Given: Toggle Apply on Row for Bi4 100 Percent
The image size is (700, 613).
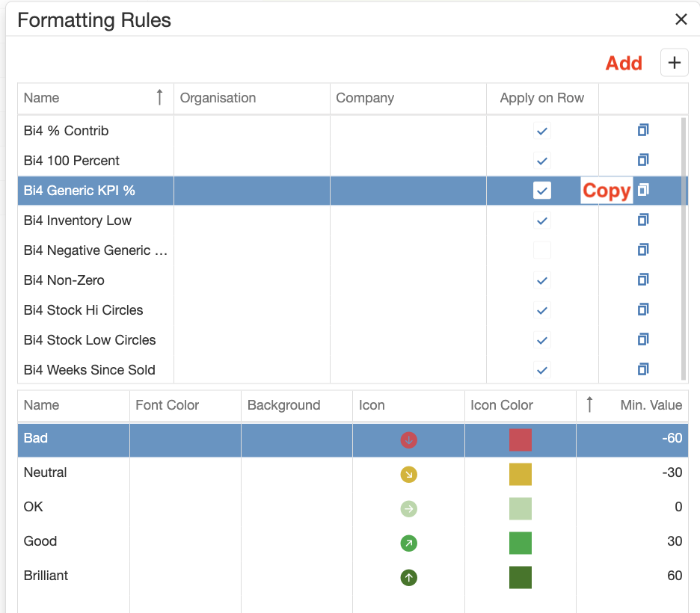Looking at the screenshot, I should pyautogui.click(x=542, y=161).
